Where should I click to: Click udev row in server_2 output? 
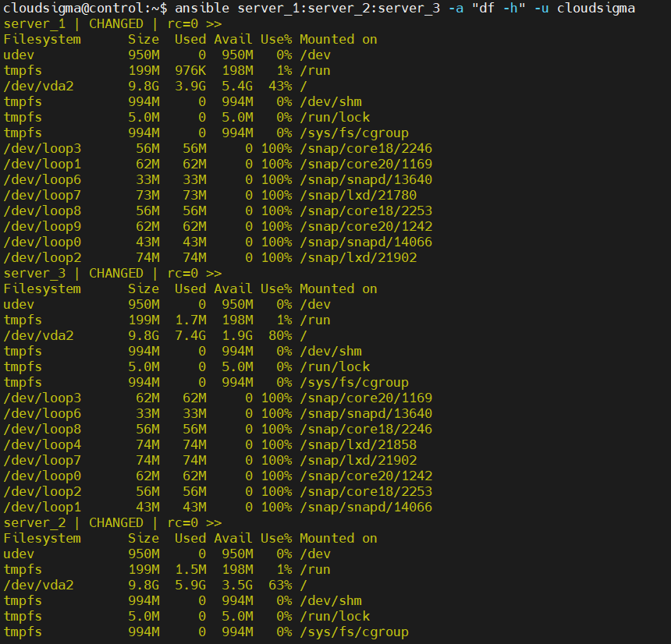(x=167, y=554)
